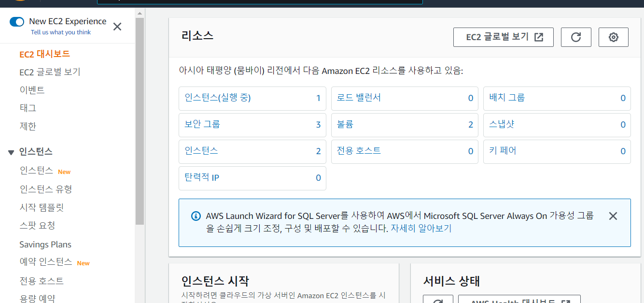Click the 인스턴스 시작 heading
Screen dimensions: 644x303
[x=215, y=281]
